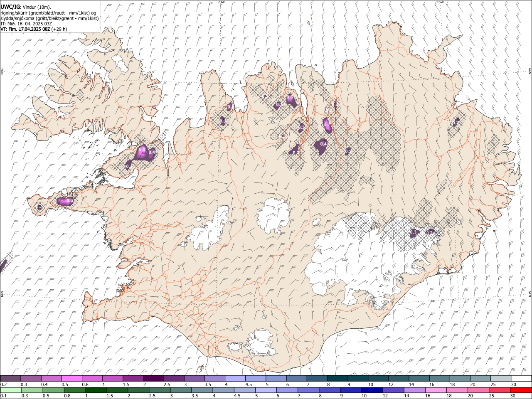Pick the palest green rain swatch after 0.1
This screenshot has height=399, width=532.
[10, 390]
